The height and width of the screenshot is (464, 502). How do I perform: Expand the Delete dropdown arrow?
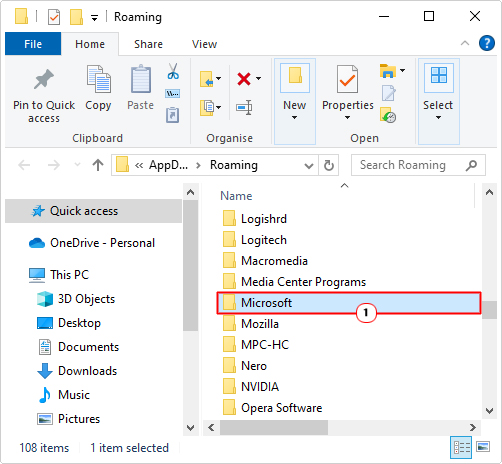[x=259, y=79]
